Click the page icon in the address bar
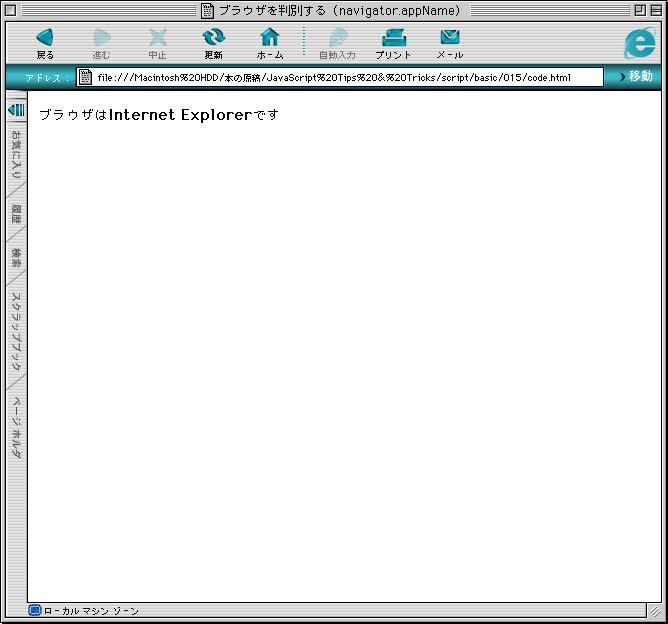The width and height of the screenshot is (668, 624). pyautogui.click(x=85, y=77)
